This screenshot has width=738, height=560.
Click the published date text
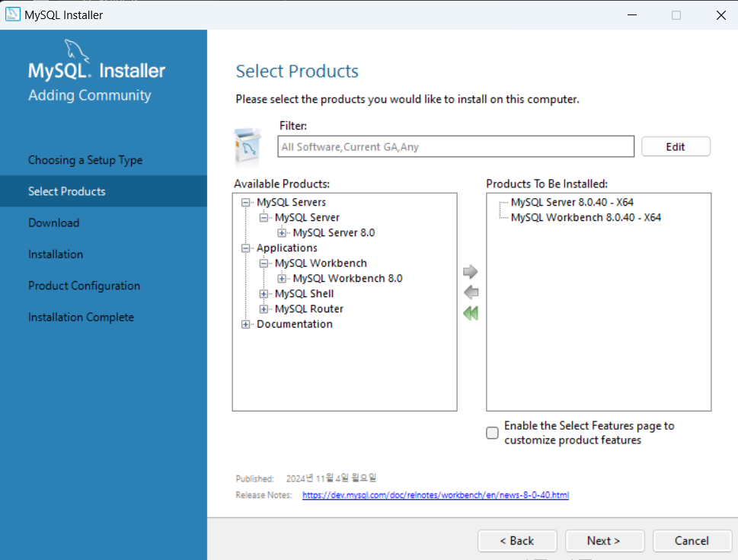[x=331, y=478]
